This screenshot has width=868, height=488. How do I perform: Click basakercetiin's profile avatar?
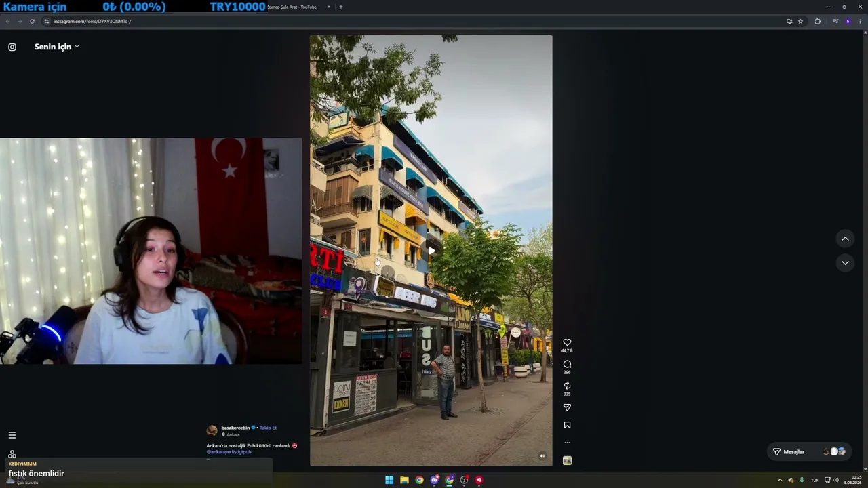[x=212, y=430]
